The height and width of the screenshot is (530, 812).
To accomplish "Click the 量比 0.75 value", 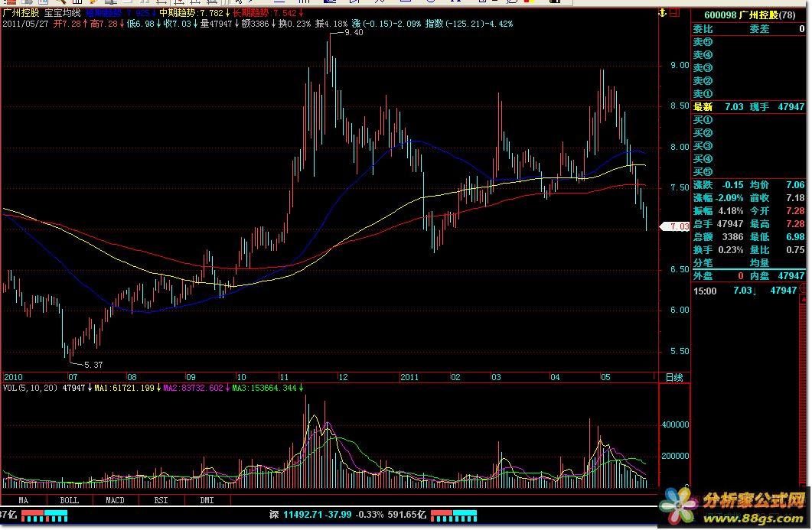I will [x=795, y=249].
